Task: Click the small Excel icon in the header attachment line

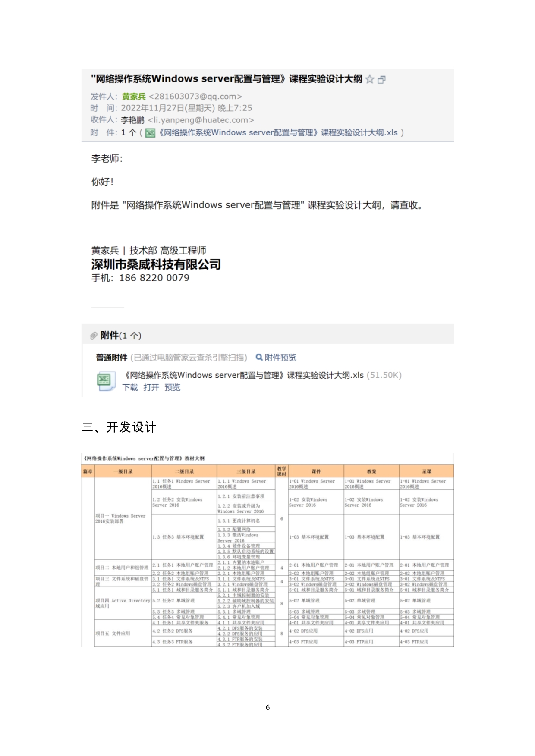Action: 150,133
